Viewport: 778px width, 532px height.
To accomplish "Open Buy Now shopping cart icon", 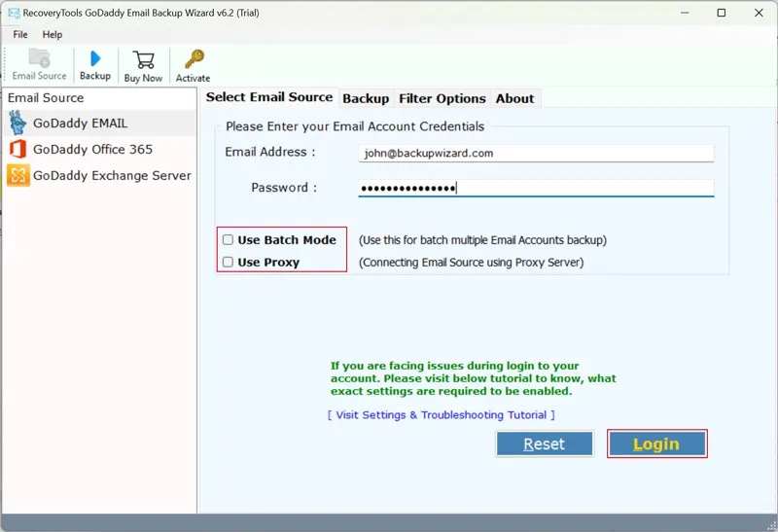I will pos(143,59).
